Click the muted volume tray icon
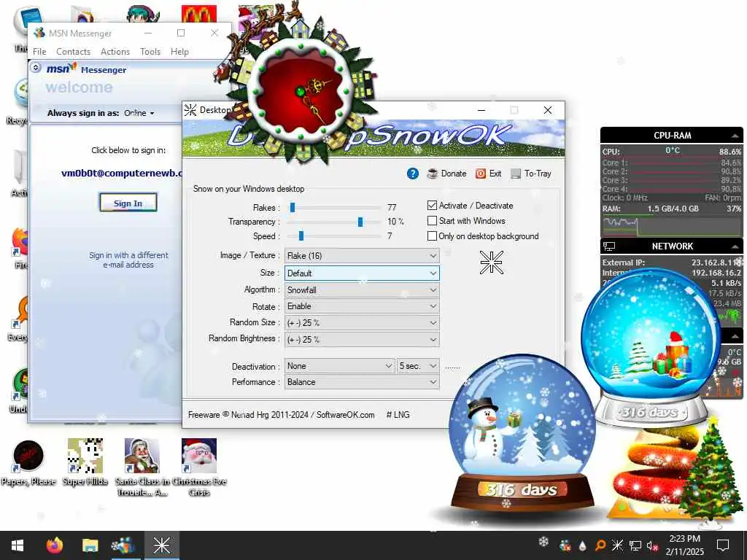 653,545
